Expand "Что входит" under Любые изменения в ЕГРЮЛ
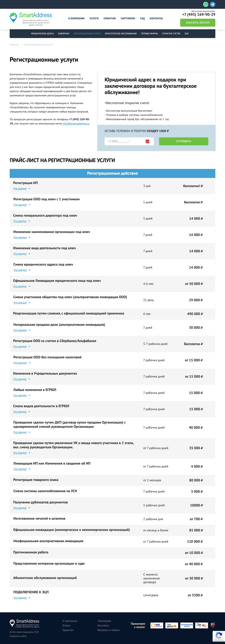Image resolution: width=225 pixels, height=644 pixels. (20, 396)
